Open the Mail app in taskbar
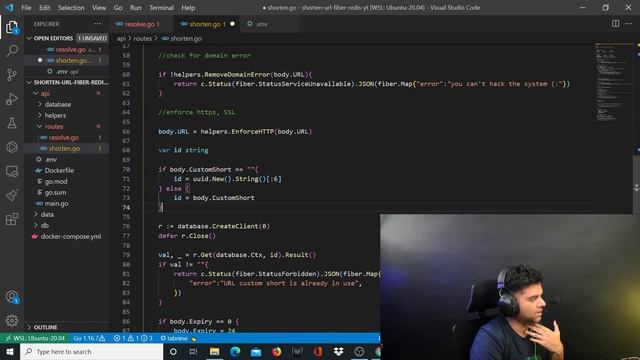 [256, 351]
